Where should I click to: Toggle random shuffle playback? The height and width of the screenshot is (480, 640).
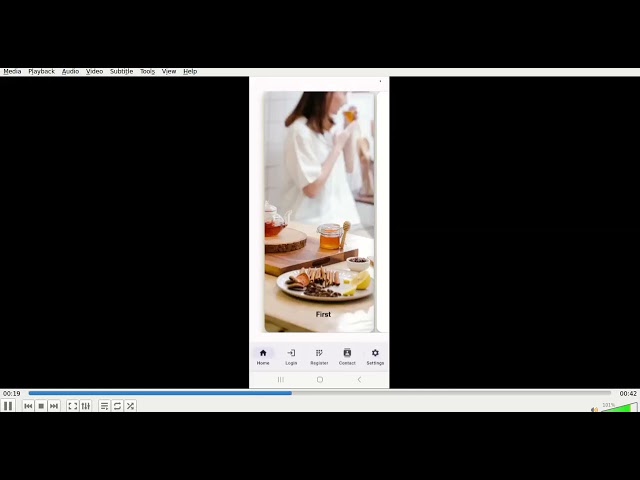130,406
